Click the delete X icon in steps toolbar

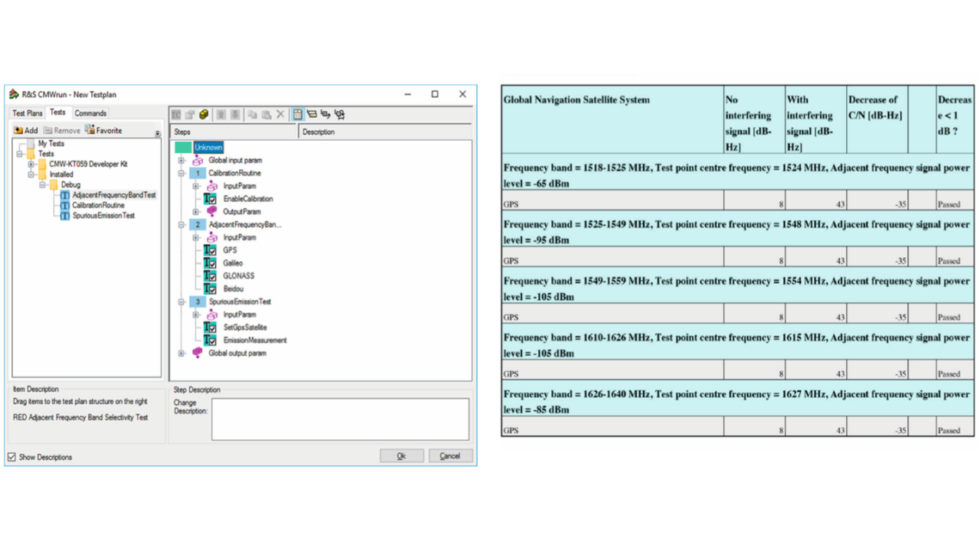280,115
